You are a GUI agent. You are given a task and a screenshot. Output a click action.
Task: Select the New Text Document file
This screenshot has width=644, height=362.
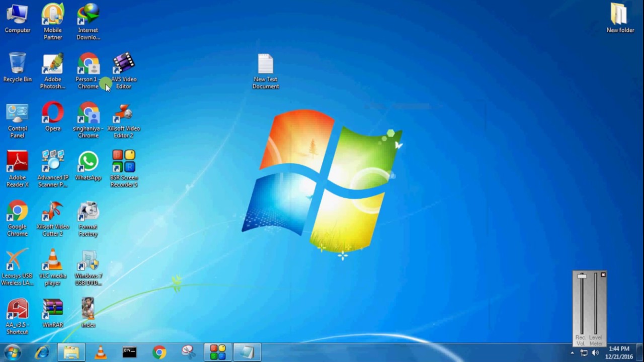pyautogui.click(x=266, y=71)
